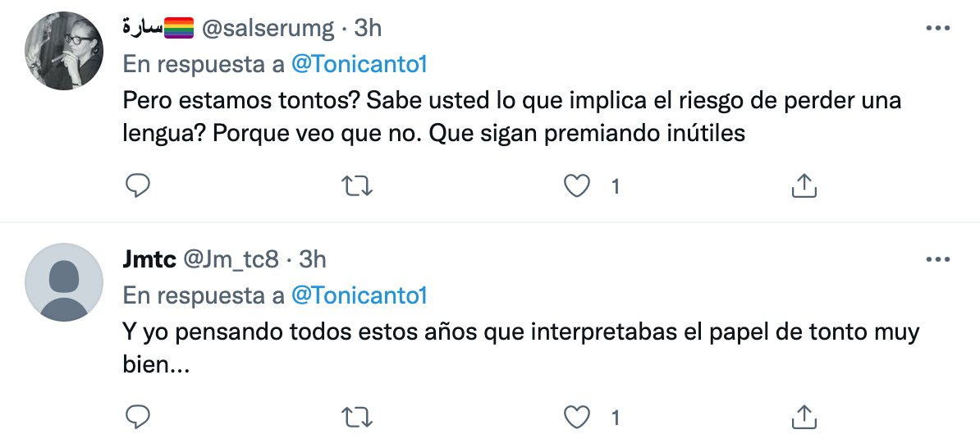Retweet the salserumg tweet

(357, 187)
